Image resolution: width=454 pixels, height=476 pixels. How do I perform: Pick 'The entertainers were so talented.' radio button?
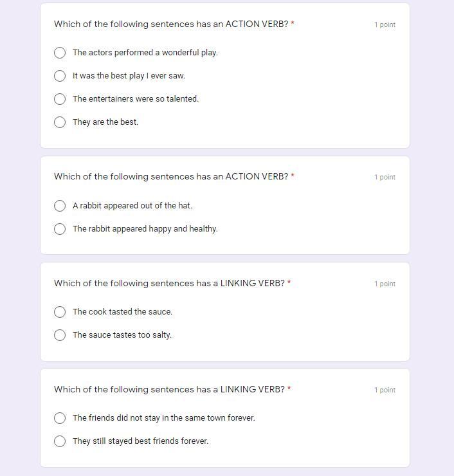pyautogui.click(x=60, y=99)
